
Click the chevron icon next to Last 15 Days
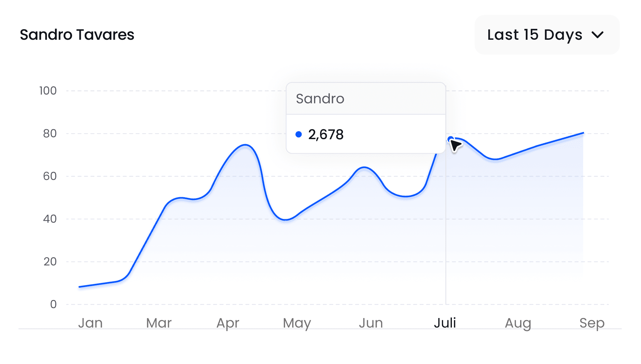[x=598, y=35]
